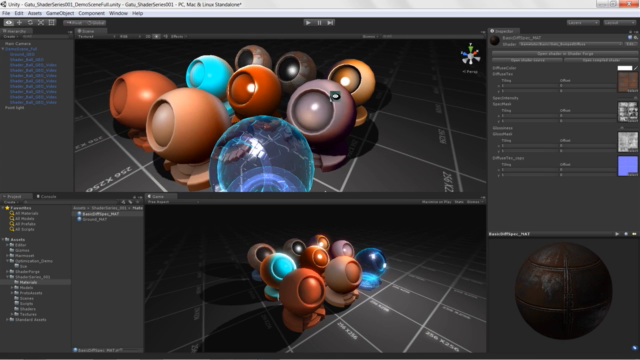Click the Play button

click(x=308, y=22)
